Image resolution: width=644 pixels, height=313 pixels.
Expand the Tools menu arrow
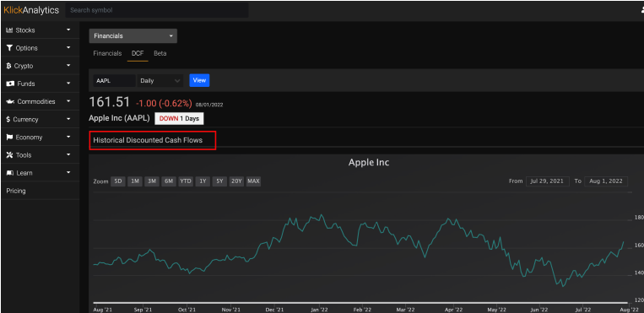(x=68, y=155)
